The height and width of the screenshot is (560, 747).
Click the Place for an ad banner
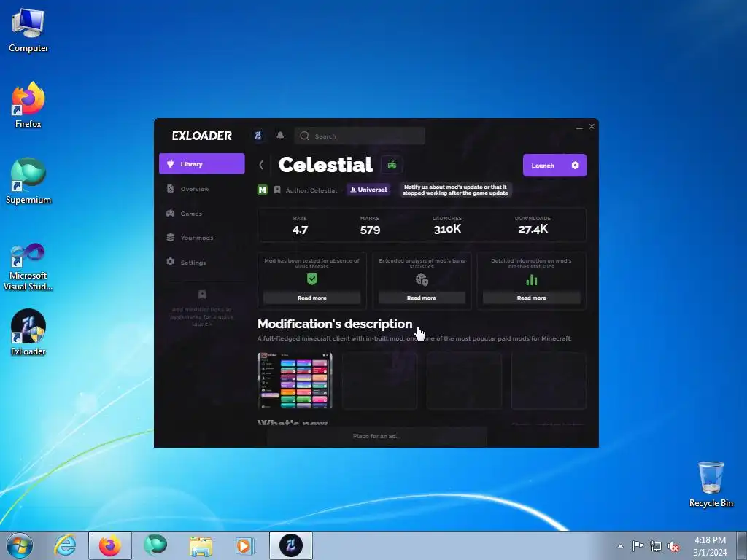point(376,436)
